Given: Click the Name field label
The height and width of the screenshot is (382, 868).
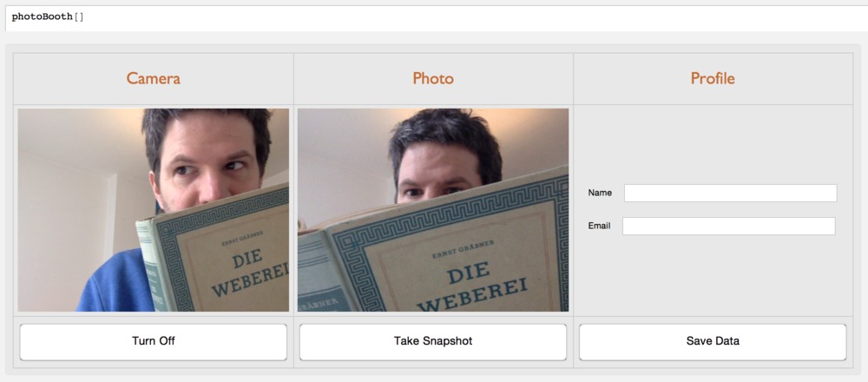Looking at the screenshot, I should [x=600, y=194].
